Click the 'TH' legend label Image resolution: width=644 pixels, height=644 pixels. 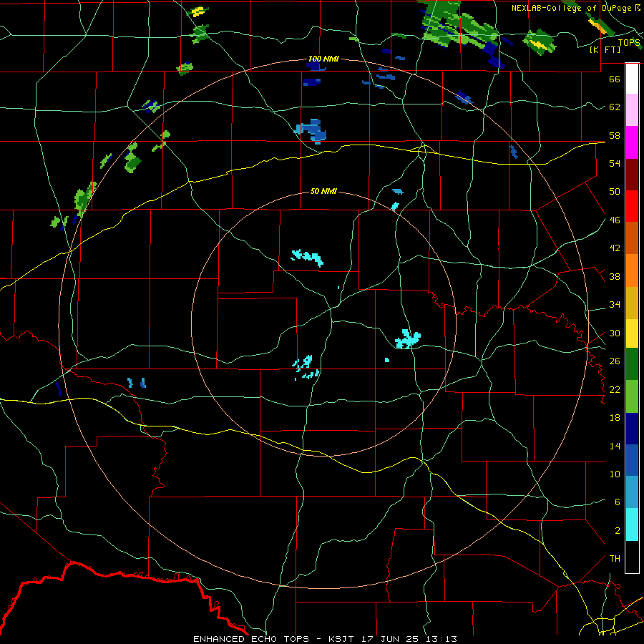[615, 559]
